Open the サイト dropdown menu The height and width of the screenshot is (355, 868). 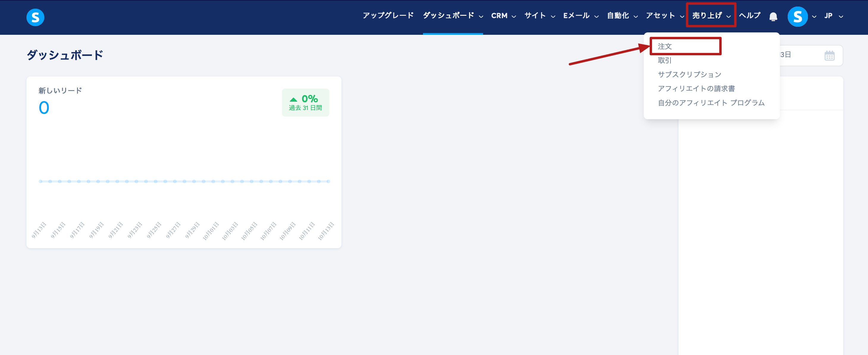[540, 16]
